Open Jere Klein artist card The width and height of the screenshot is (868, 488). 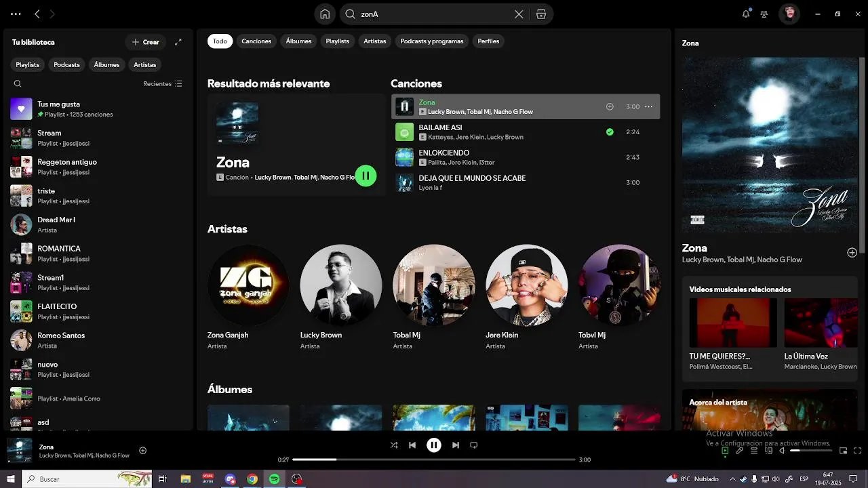tap(527, 298)
